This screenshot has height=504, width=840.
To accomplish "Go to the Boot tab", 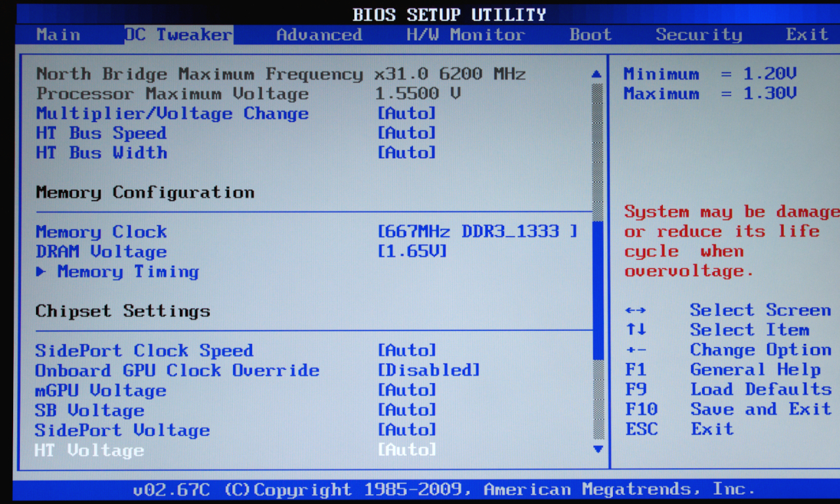I will [590, 35].
